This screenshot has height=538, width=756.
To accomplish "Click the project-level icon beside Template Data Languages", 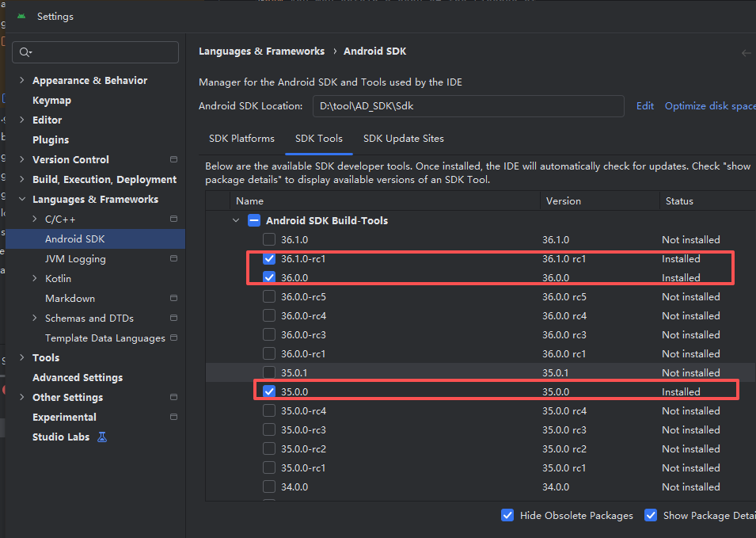I will [174, 338].
